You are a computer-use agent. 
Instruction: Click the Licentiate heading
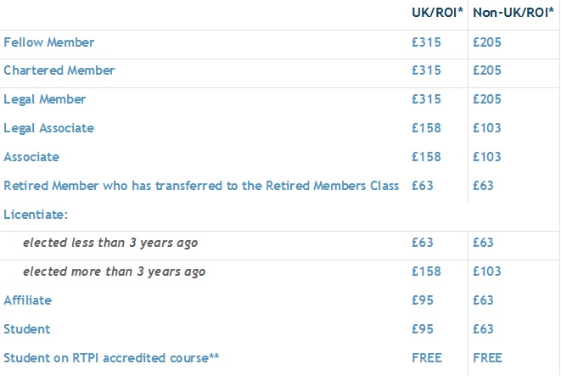tap(36, 215)
